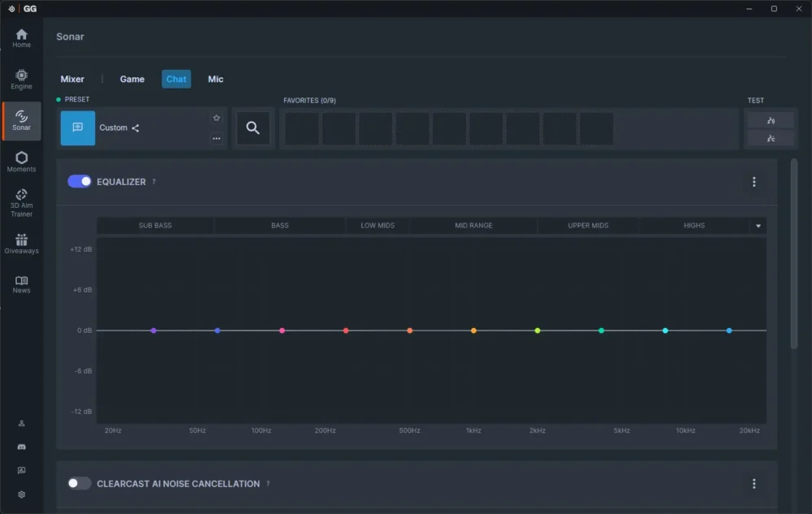The width and height of the screenshot is (812, 514).
Task: Open the Giveaways page
Action: pos(21,244)
